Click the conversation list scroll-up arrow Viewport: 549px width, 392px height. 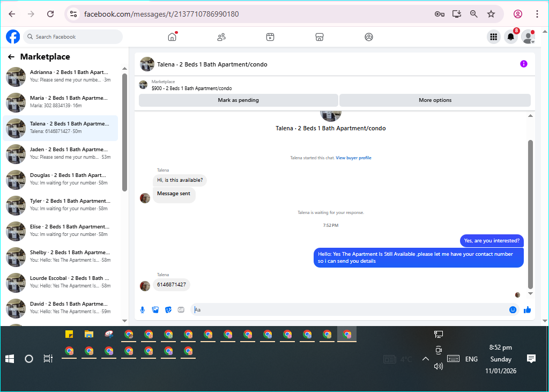coord(124,68)
